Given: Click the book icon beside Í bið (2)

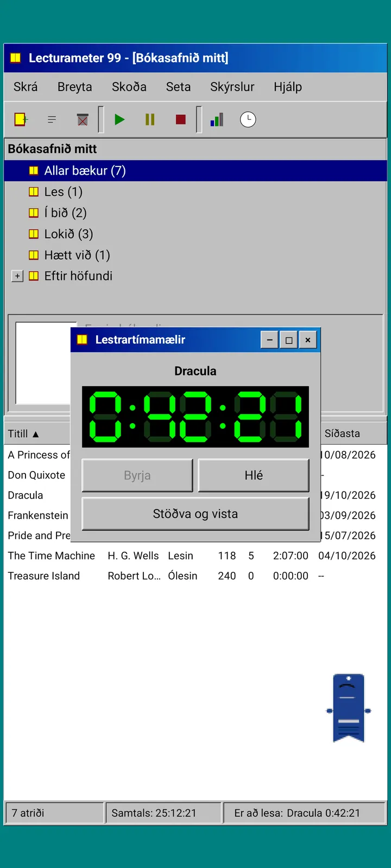Looking at the screenshot, I should click(34, 213).
